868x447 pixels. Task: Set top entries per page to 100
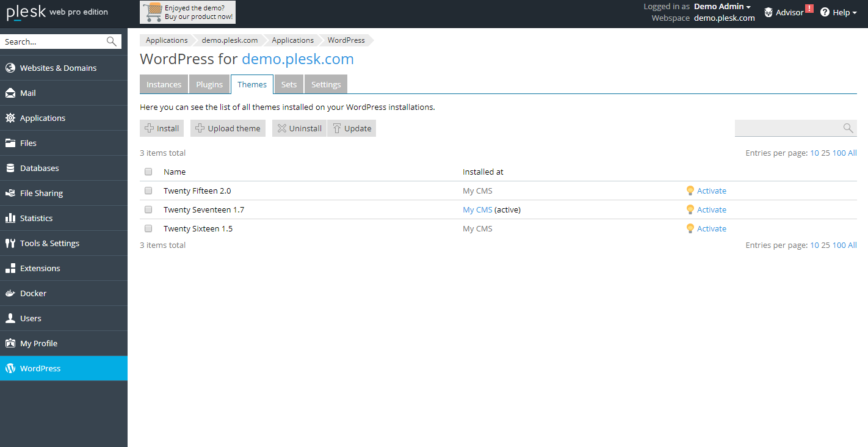tap(839, 153)
